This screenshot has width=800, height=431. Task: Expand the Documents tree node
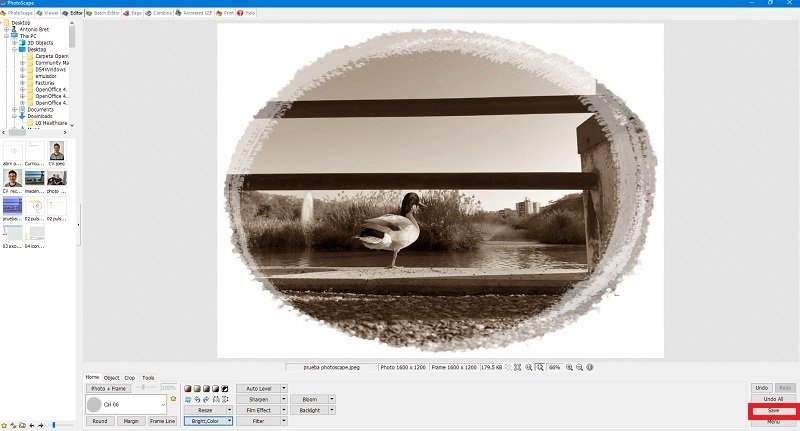(15, 110)
